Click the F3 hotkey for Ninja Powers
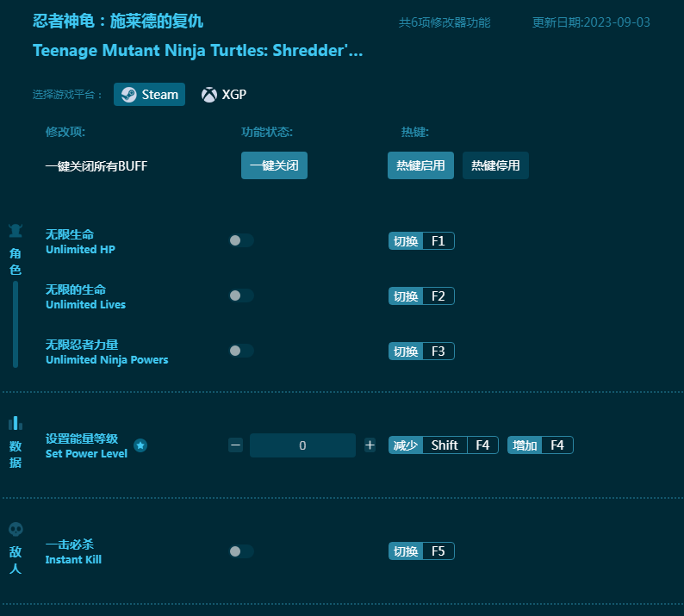 [x=421, y=352]
